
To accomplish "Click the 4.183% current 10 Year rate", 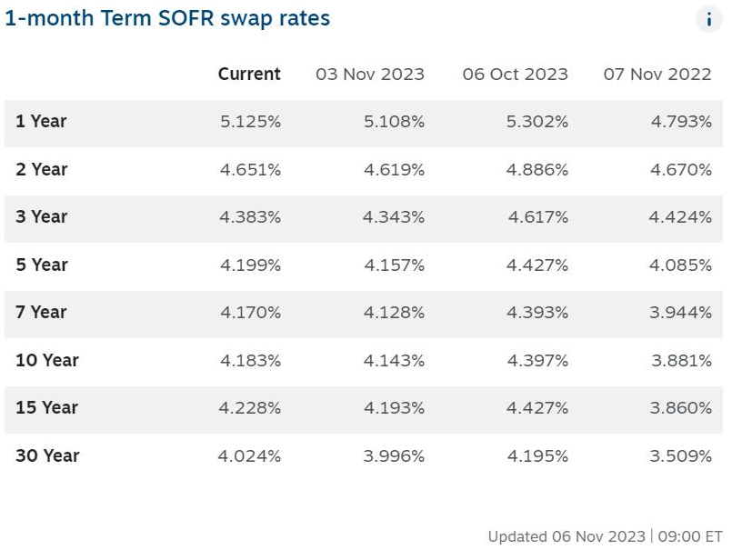I will pos(250,360).
